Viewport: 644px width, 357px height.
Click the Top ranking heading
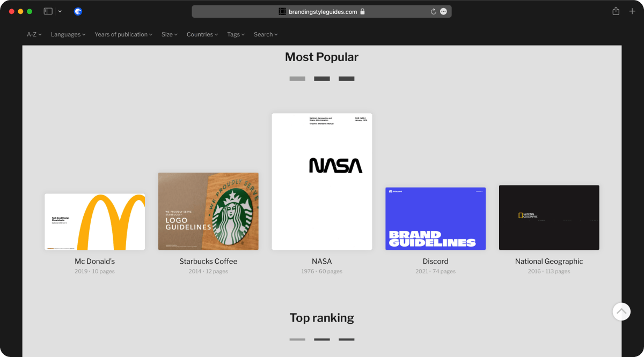tap(322, 318)
